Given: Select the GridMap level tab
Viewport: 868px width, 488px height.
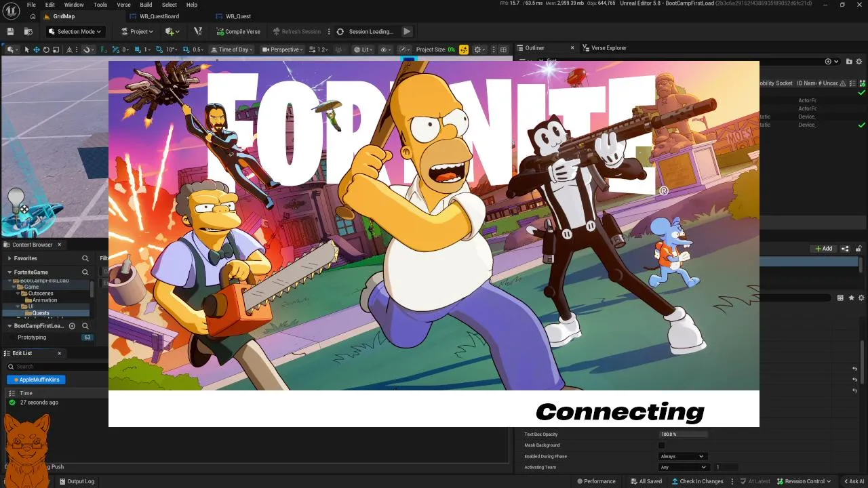Looking at the screenshot, I should 64,16.
